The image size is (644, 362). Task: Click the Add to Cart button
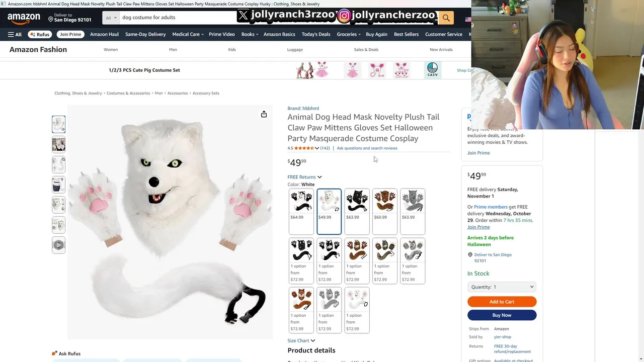[x=502, y=302]
